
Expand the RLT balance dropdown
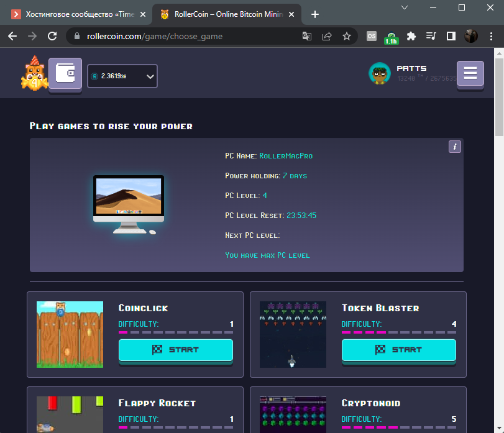tap(150, 76)
